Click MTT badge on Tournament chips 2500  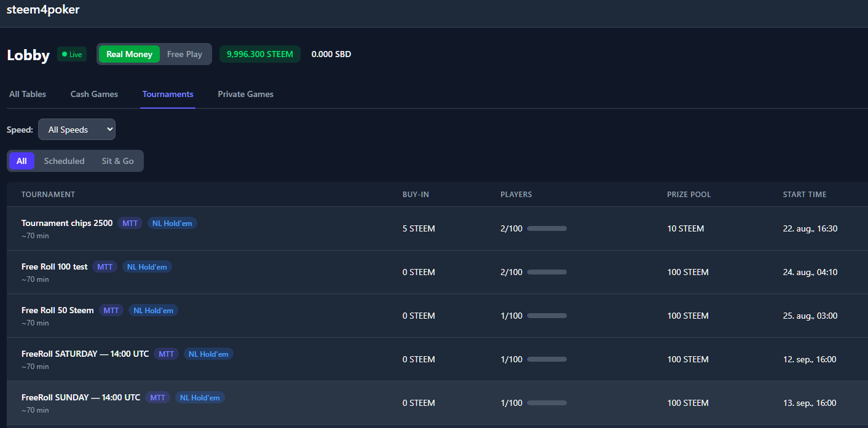point(130,223)
